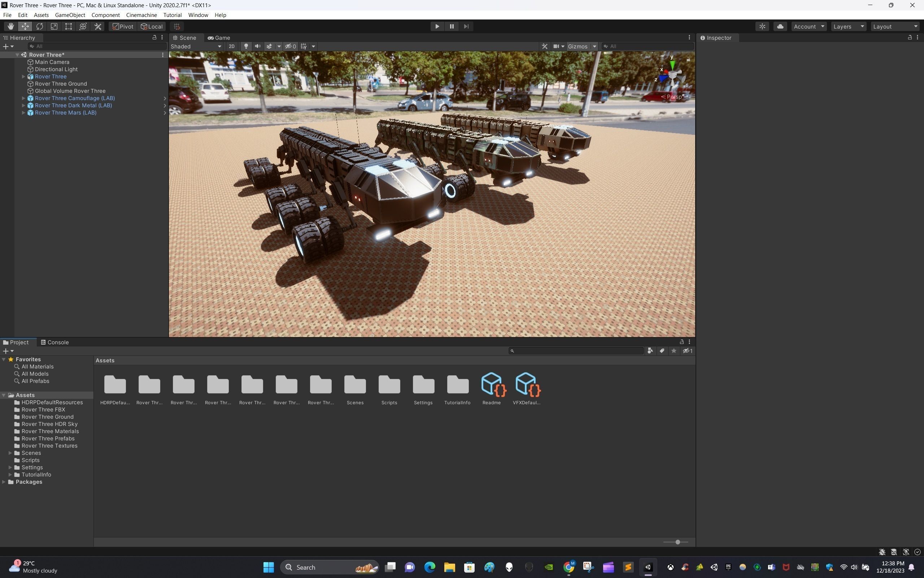Click the favorites star in Project panel
The width and height of the screenshot is (924, 578).
coord(674,350)
